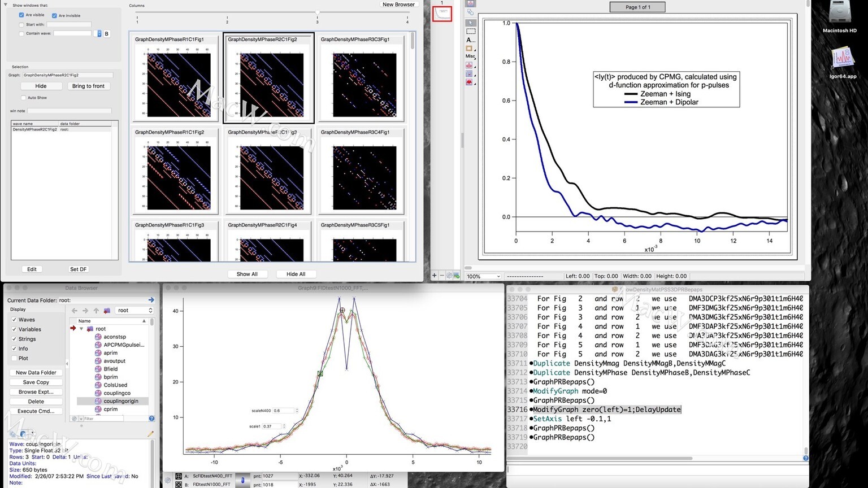Click the Show All button
The image size is (868, 488).
pyautogui.click(x=247, y=274)
